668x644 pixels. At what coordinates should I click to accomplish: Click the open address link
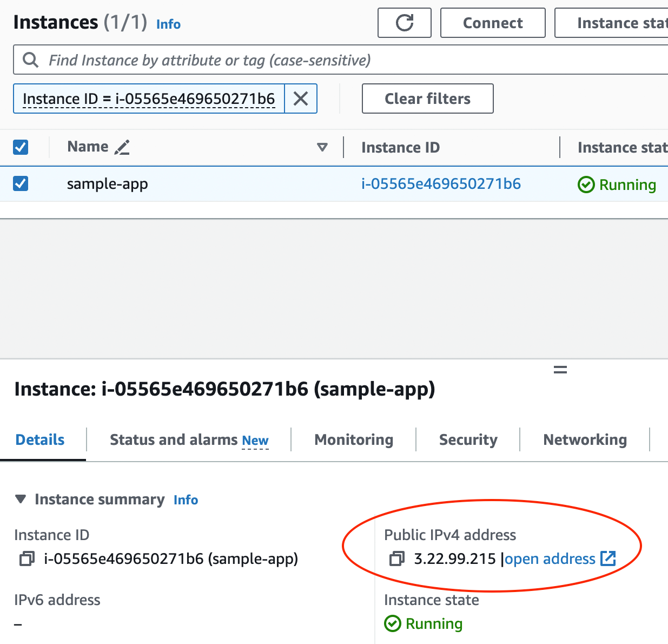coord(550,558)
